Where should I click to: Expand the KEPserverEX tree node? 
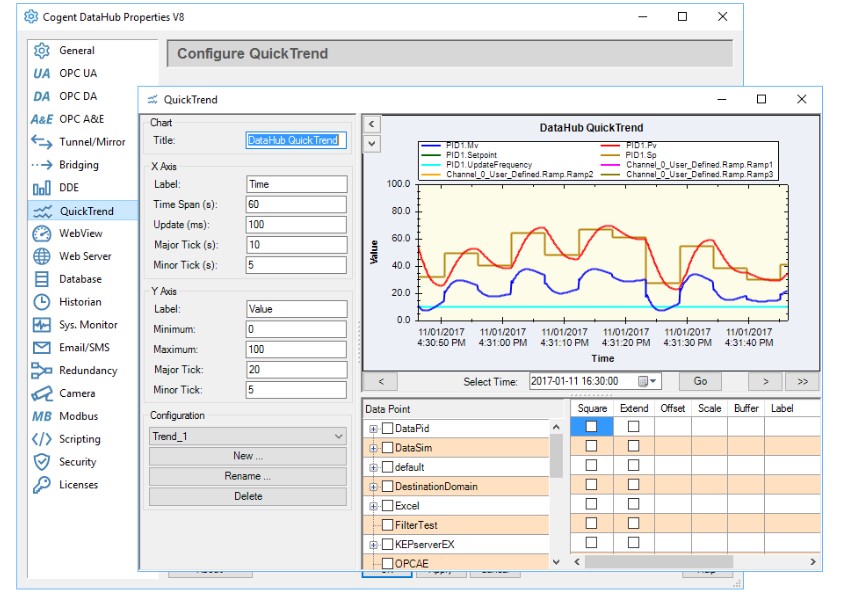coord(373,545)
